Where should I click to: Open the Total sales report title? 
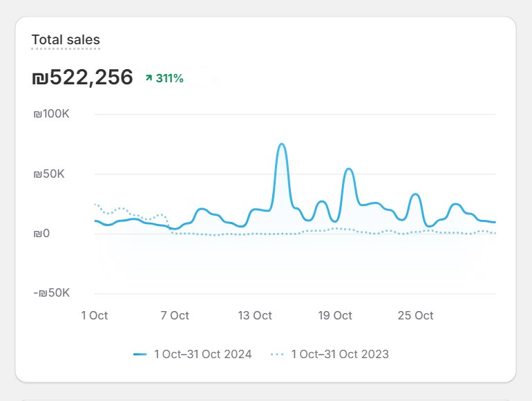[x=66, y=40]
